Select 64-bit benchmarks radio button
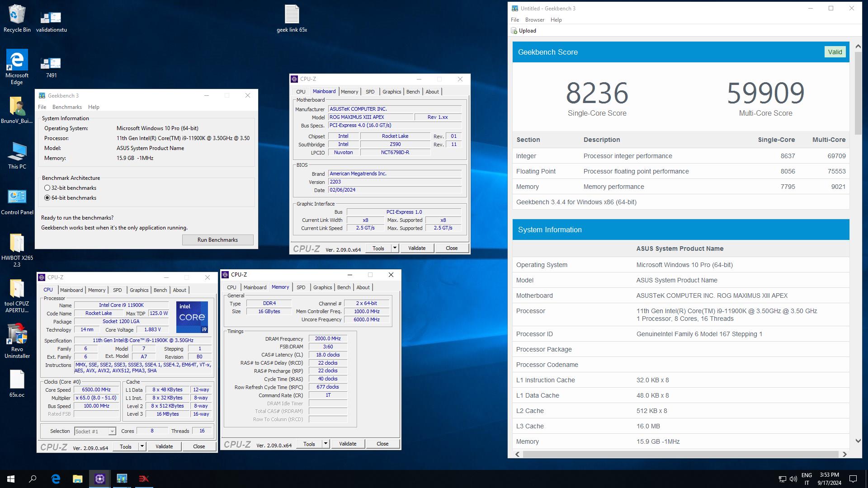868x488 pixels. click(x=47, y=198)
